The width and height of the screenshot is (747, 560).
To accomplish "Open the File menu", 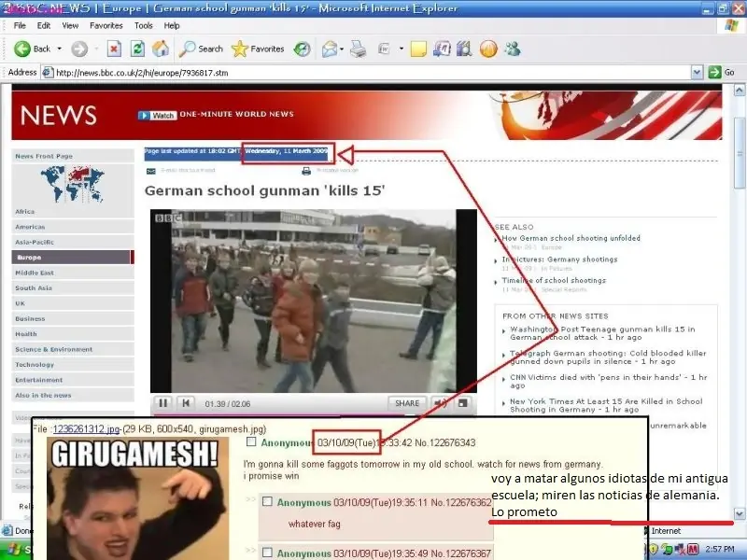I will click(20, 26).
